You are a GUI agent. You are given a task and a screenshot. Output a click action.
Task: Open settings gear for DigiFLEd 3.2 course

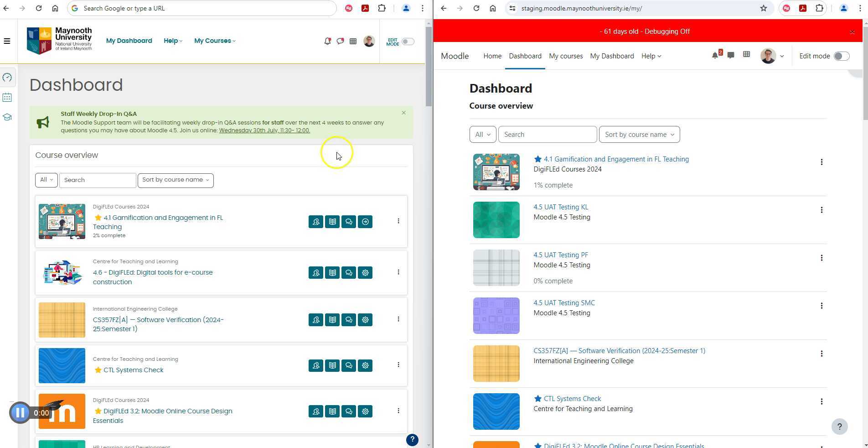click(365, 412)
